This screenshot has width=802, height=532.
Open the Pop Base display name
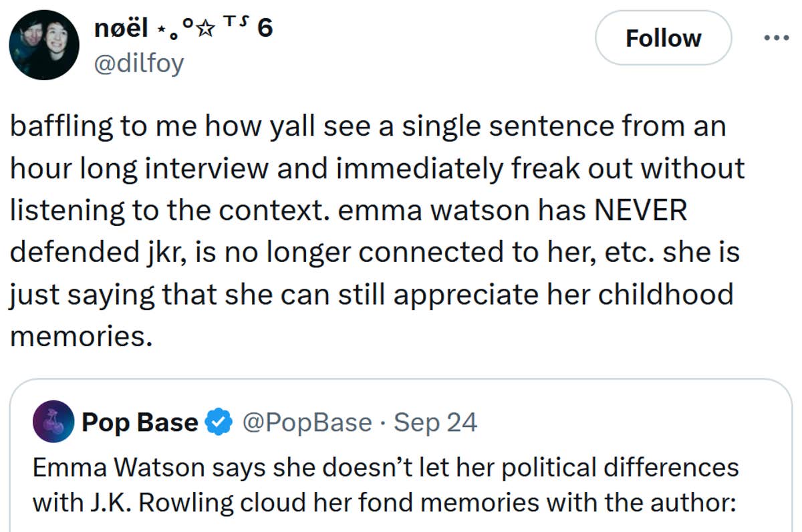tap(140, 423)
